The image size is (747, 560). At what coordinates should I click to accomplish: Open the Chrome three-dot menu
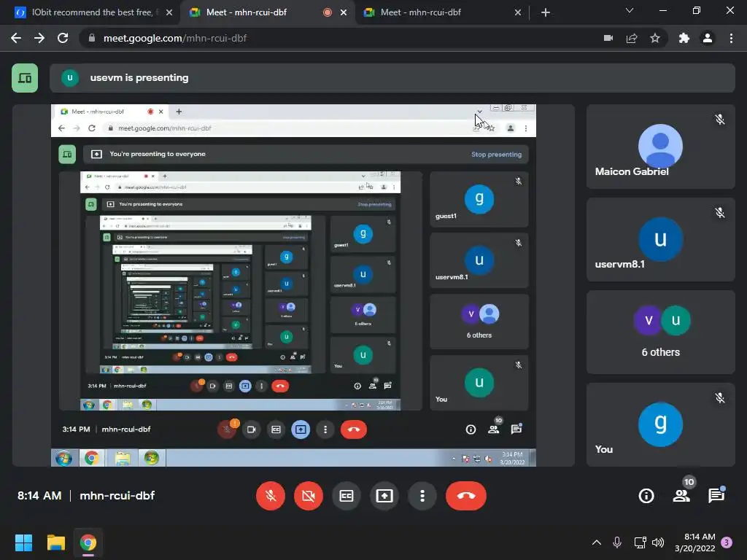click(731, 38)
